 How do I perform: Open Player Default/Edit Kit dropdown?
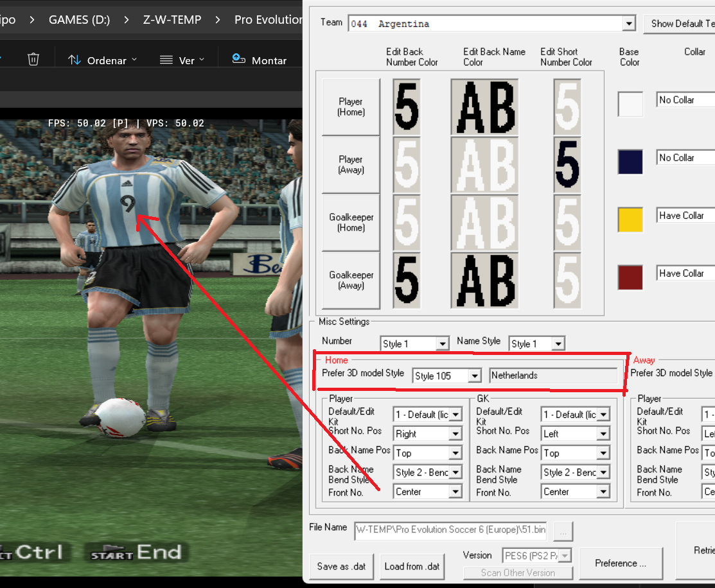(x=427, y=414)
